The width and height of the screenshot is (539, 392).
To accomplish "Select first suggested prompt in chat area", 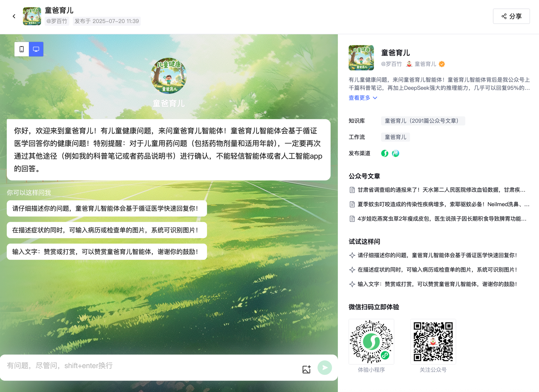I will point(106,208).
